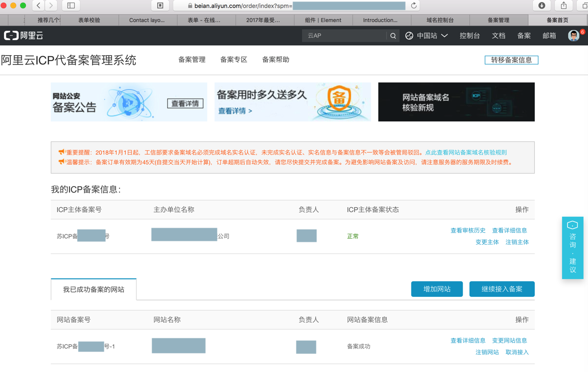Open the 备案专区 navigation item

[234, 59]
